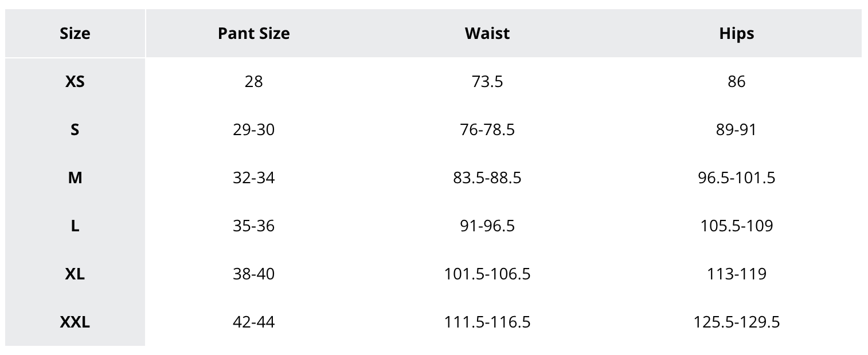Screen dimensions: 868x355
Task: Select hips value 125.5-129.5
Action: pyautogui.click(x=736, y=322)
